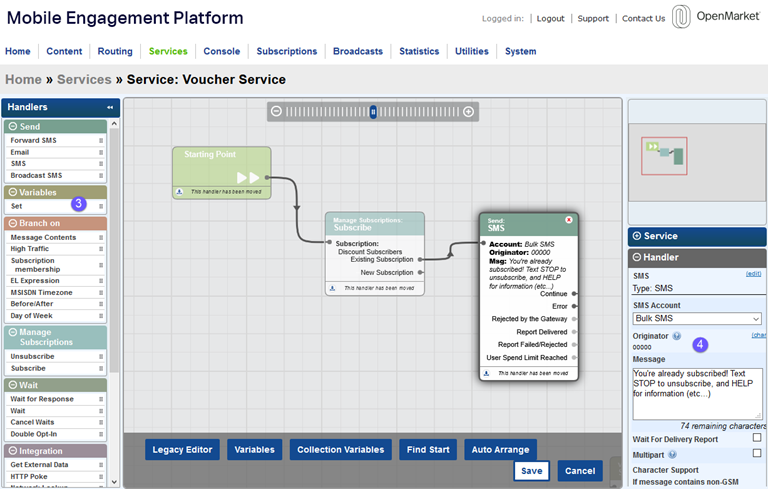768x489 pixels.
Task: Click the canvas zoom slider handle
Action: pos(373,112)
